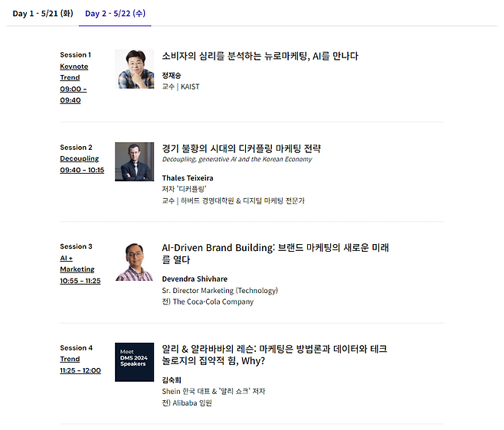Open the Session 4 Trend link
504x430 pixels.
pos(70,359)
